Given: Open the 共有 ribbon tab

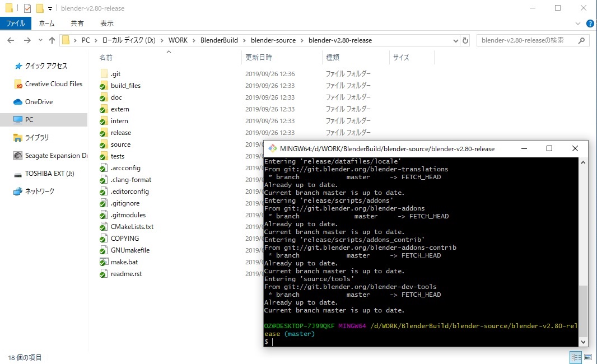Looking at the screenshot, I should 77,23.
